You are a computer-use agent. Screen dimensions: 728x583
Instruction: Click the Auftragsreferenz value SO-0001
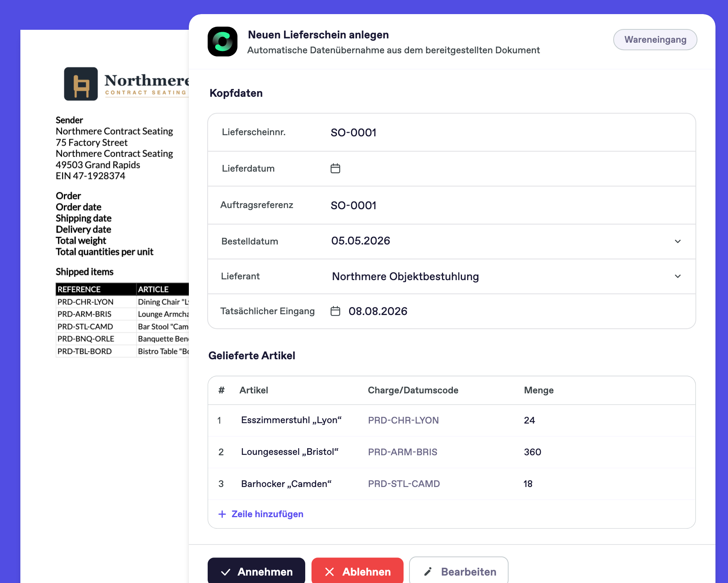click(x=353, y=205)
